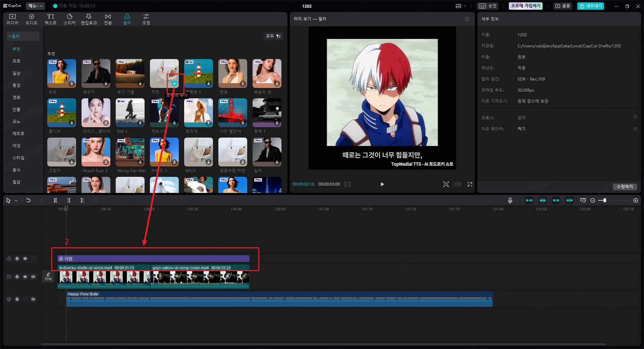Download the 햇빛 filter
The width and height of the screenshot is (644, 349).
[x=243, y=84]
